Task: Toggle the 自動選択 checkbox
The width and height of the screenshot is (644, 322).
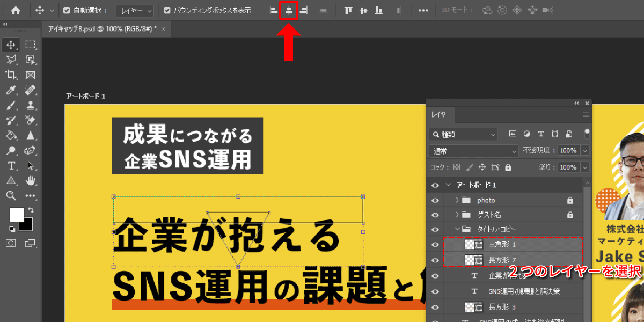Action: (x=67, y=10)
